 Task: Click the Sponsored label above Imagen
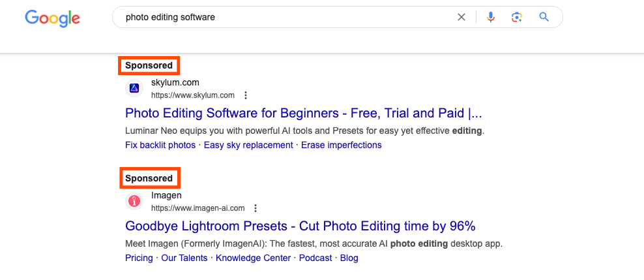point(149,178)
